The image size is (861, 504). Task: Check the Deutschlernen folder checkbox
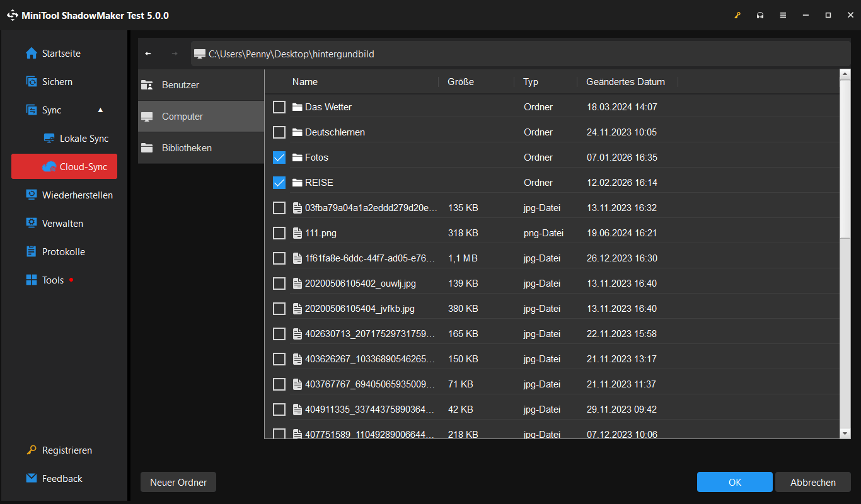pyautogui.click(x=279, y=132)
